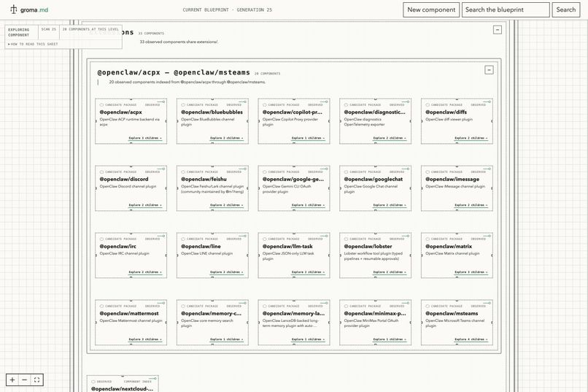Click the connector pin on @openclaw/imessage card

tap(487, 169)
